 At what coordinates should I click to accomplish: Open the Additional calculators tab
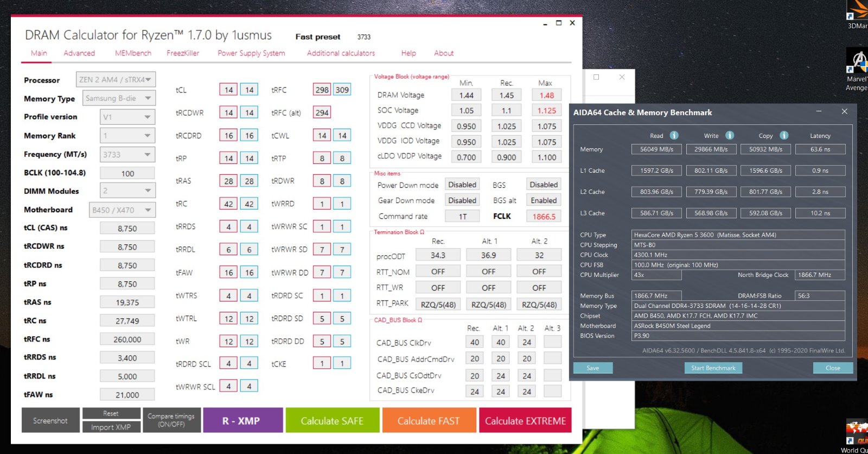(x=341, y=53)
